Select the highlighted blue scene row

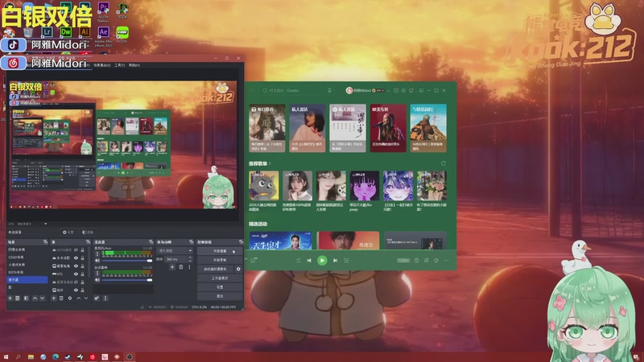pos(27,280)
